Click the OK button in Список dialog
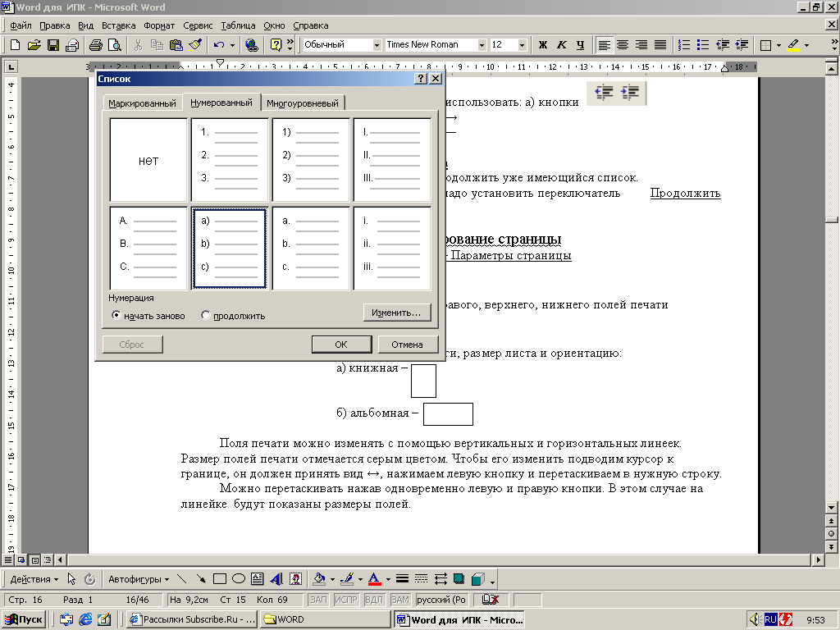The image size is (840, 630). pos(341,345)
